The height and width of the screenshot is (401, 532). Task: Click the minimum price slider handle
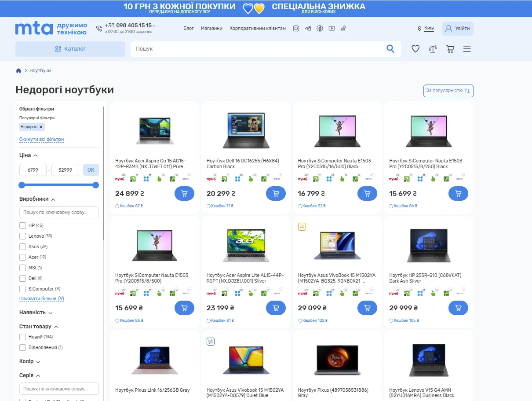pos(22,185)
